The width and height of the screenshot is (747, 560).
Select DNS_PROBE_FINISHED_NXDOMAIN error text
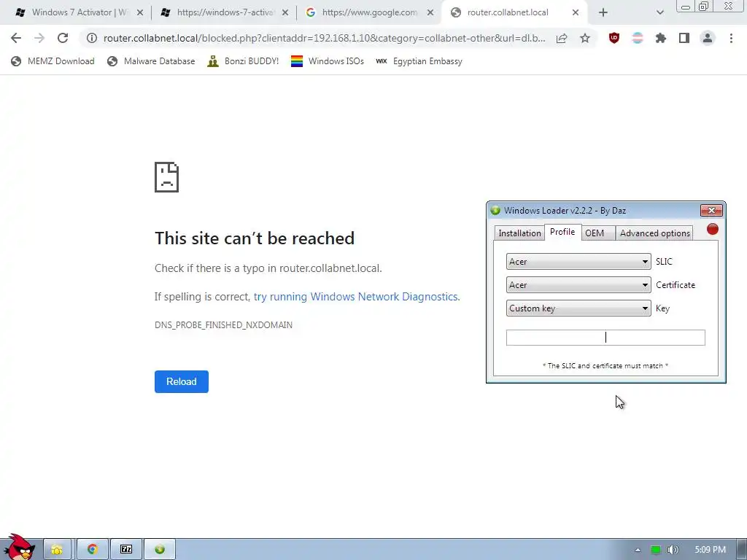[223, 324]
